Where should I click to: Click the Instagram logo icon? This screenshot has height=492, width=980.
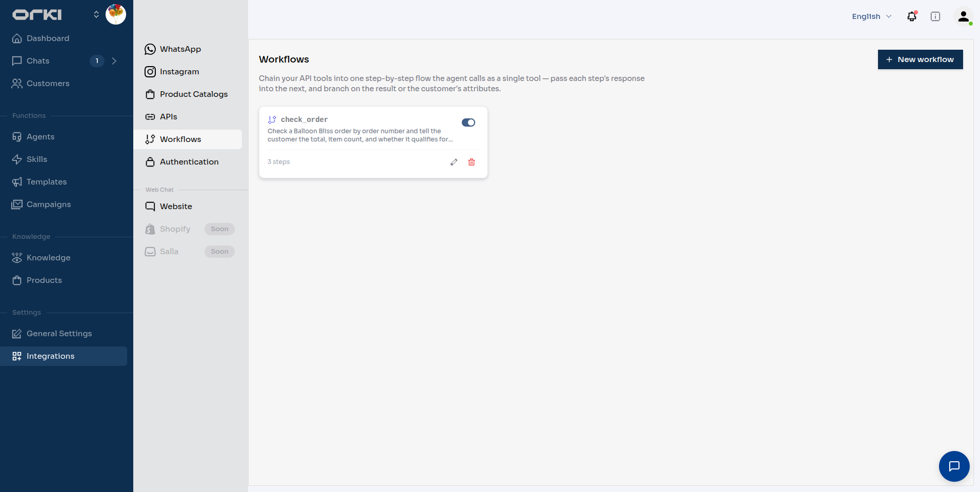coord(150,72)
